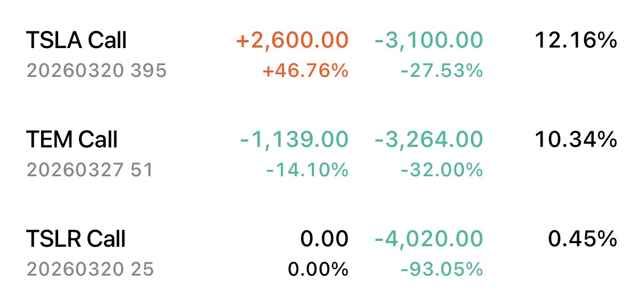Click the 20260320 25 contract subtitle
The width and height of the screenshot is (644, 305).
pyautogui.click(x=90, y=269)
